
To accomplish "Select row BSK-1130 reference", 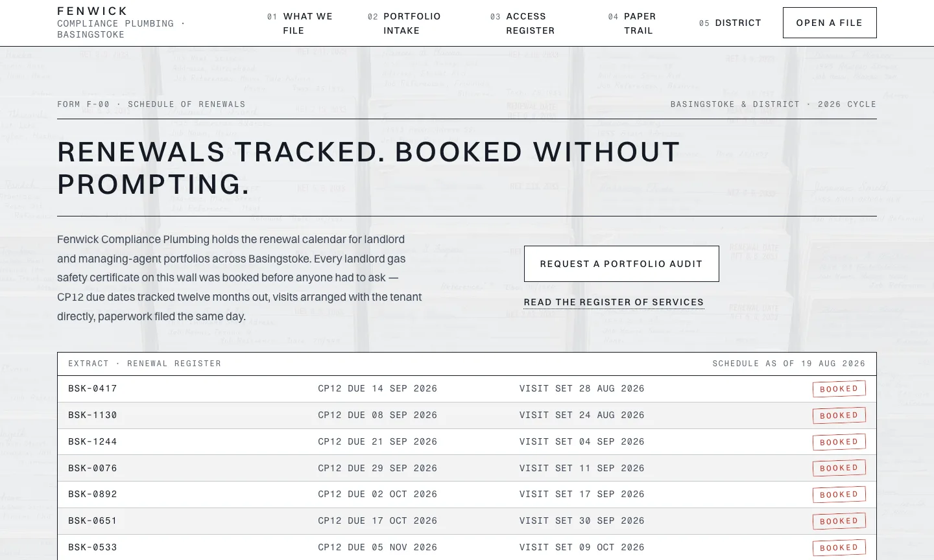I will coord(93,415).
